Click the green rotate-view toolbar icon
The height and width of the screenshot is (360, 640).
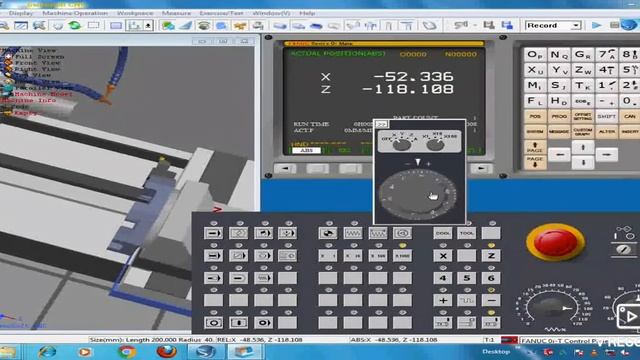click(x=74, y=25)
